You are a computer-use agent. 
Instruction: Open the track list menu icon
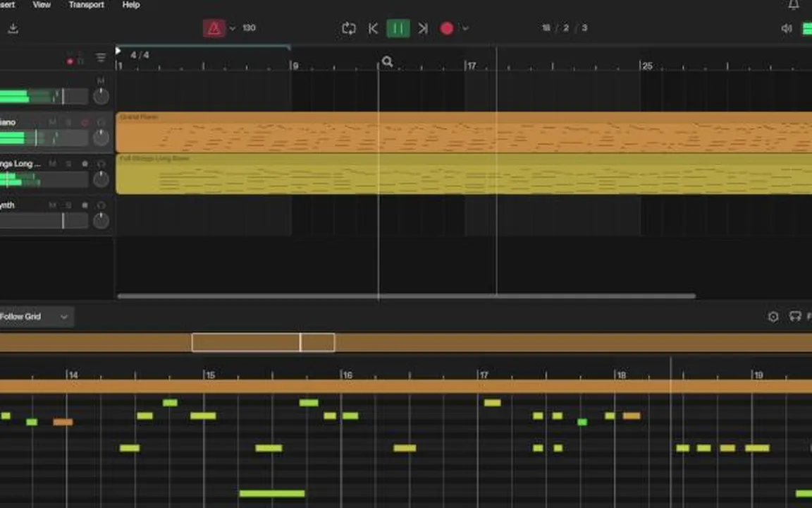click(101, 58)
